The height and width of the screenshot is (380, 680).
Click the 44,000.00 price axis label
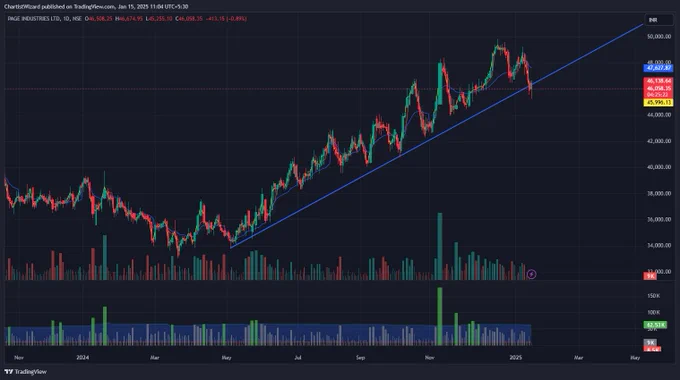(x=659, y=115)
